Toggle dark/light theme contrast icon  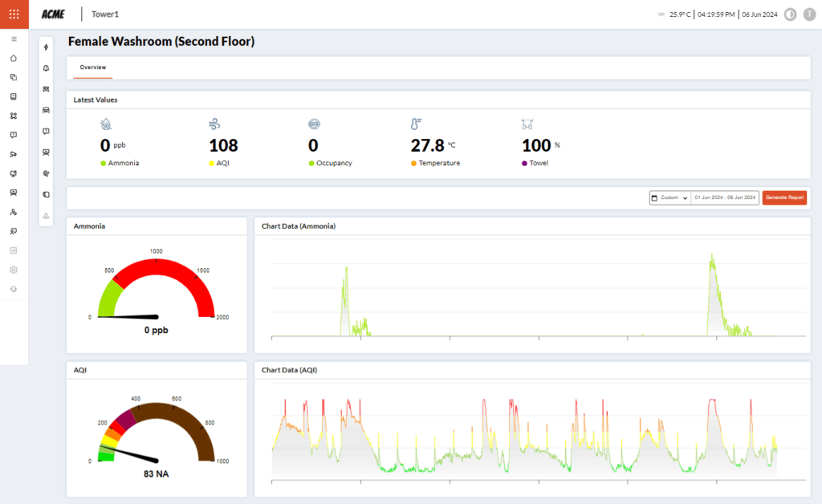789,14
